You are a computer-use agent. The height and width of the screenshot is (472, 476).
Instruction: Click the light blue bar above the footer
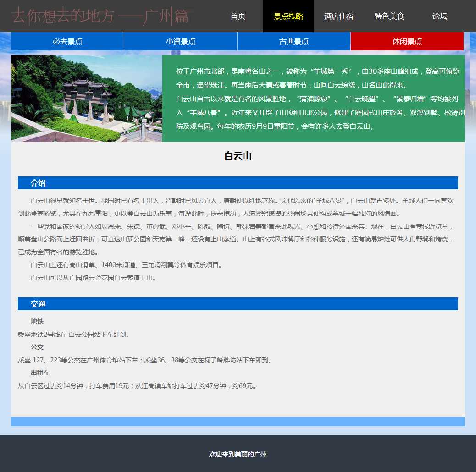click(238, 422)
